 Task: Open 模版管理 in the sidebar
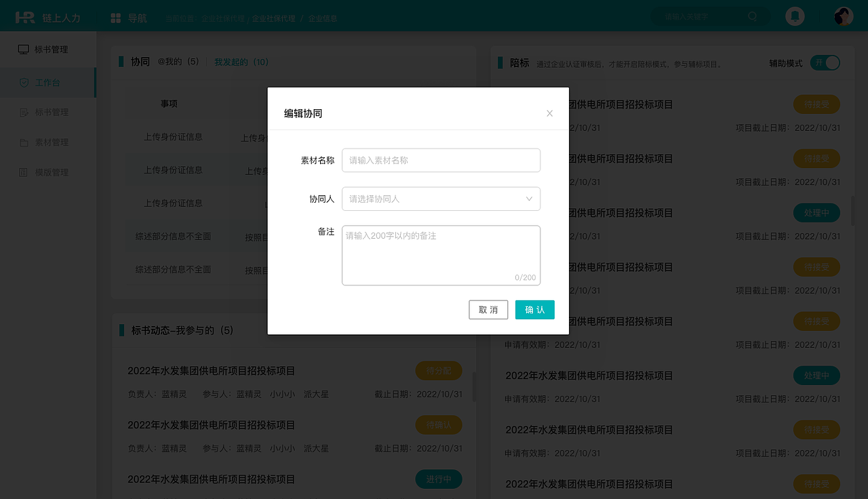pos(48,172)
